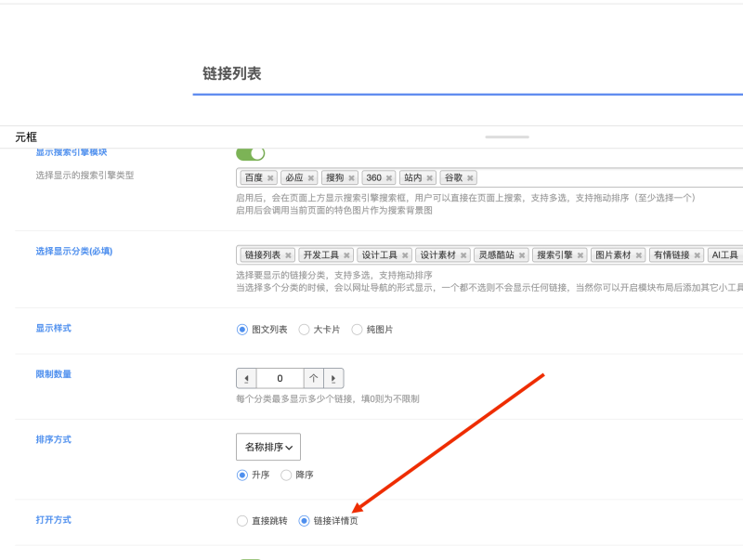The width and height of the screenshot is (743, 560).
Task: Click the 链接列表 page heading
Action: 231,73
